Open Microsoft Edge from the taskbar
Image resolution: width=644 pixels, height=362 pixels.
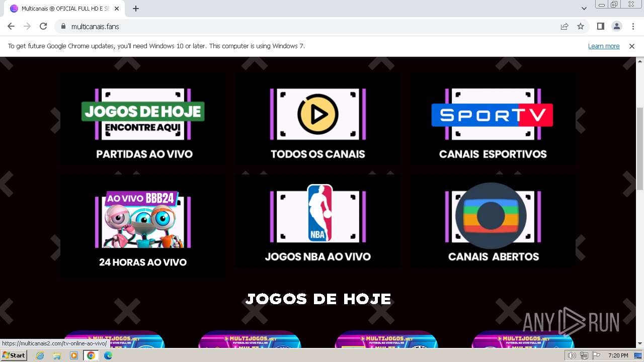(108, 355)
